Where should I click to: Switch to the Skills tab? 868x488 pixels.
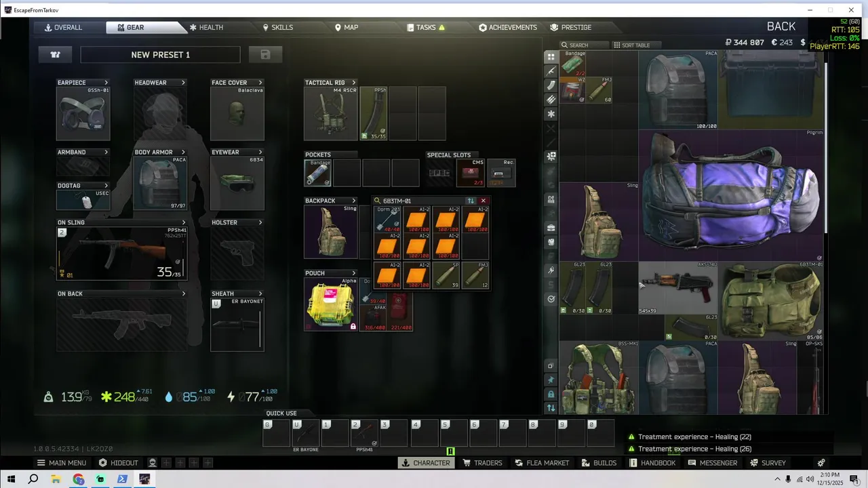pyautogui.click(x=278, y=28)
